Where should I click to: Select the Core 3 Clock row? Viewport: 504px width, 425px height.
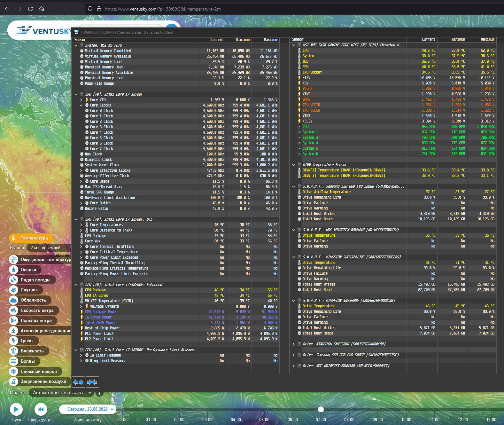click(176, 127)
